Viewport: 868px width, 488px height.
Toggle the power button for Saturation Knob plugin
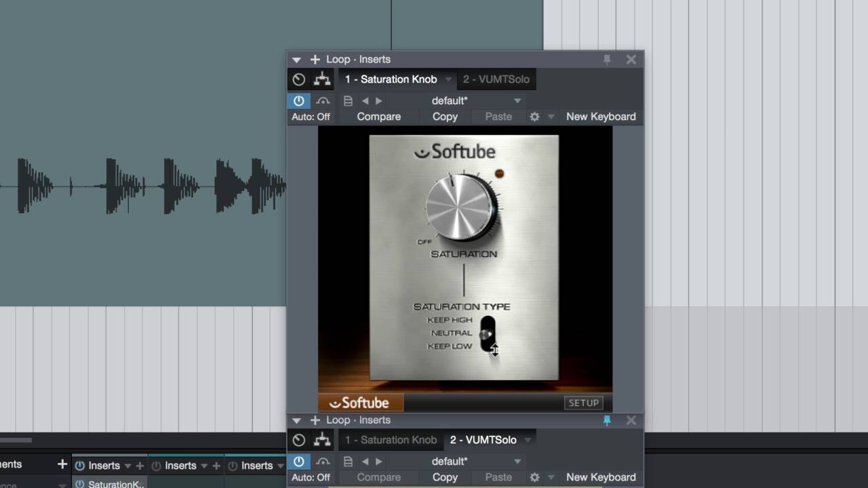[299, 101]
